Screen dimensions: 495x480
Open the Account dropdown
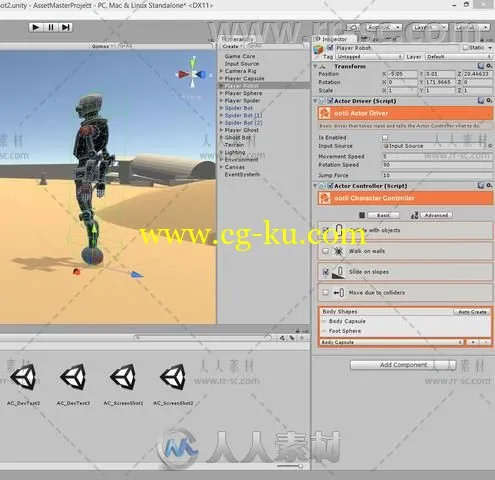tap(384, 27)
